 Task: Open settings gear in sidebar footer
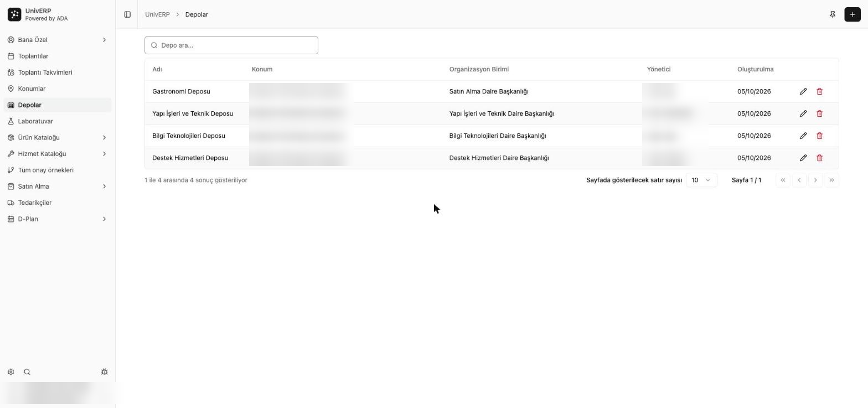11,372
